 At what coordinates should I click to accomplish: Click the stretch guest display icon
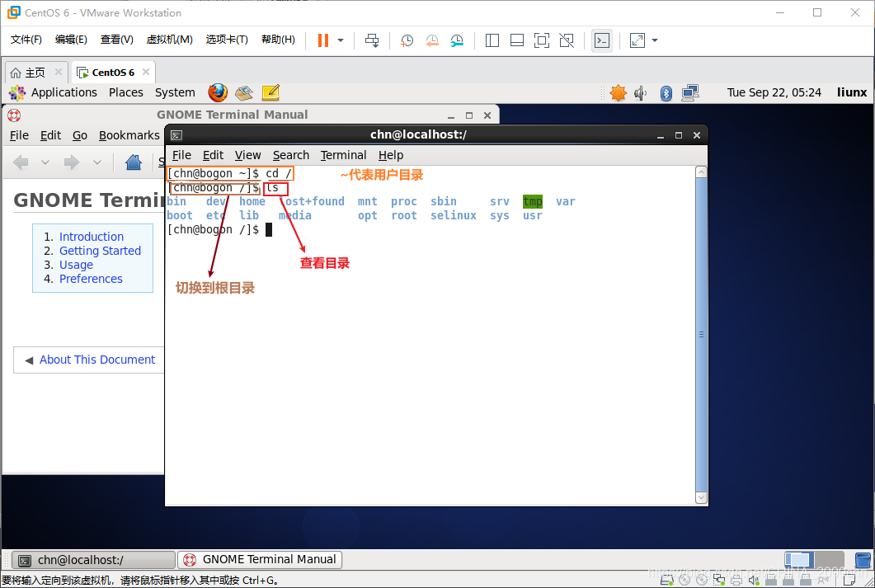coord(637,40)
